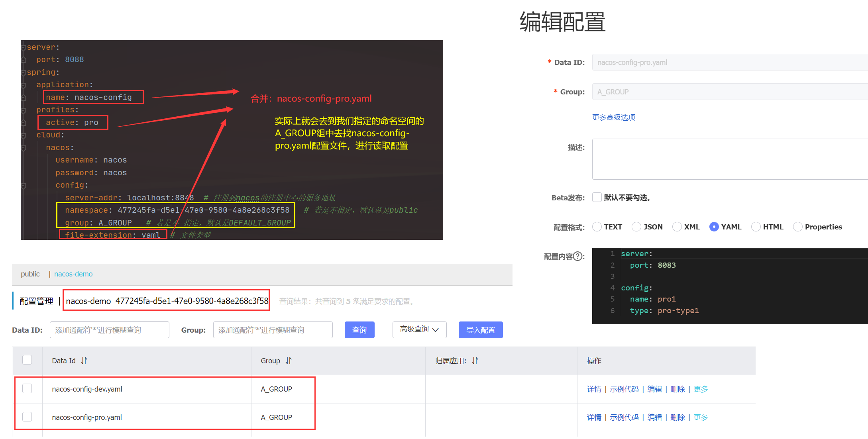Viewport: 868px width, 439px height.
Task: Pick the XML format option
Action: pos(677,227)
